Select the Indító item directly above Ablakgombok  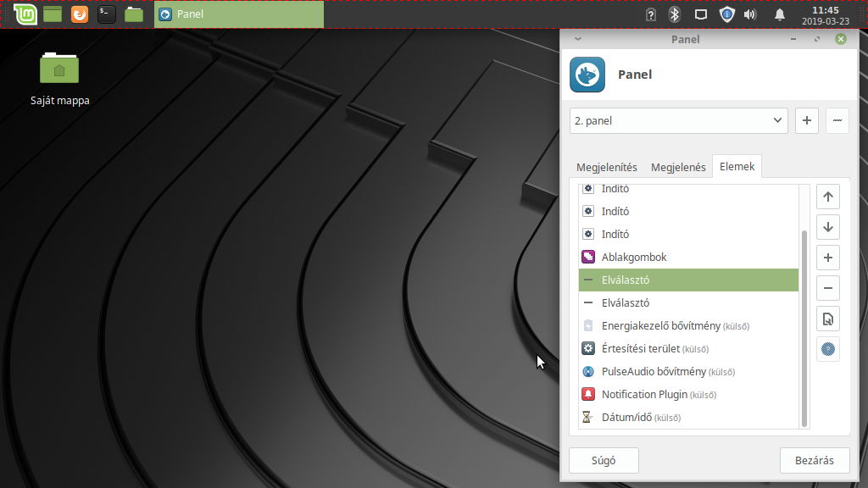coord(688,234)
